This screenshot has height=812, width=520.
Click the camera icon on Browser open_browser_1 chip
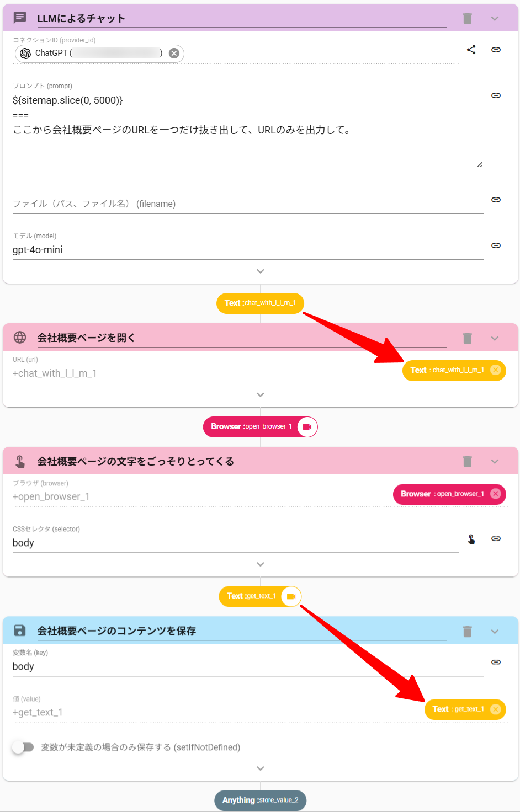(307, 427)
